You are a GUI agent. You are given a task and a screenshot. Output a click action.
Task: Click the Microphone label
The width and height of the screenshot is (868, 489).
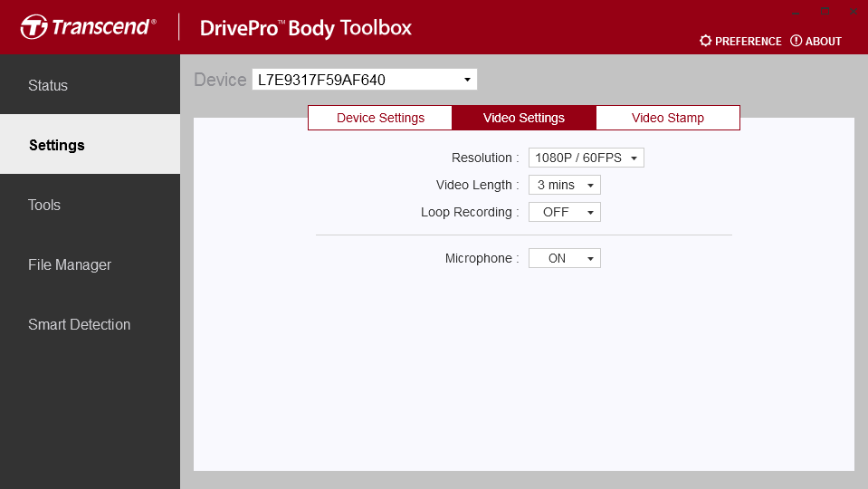(482, 258)
